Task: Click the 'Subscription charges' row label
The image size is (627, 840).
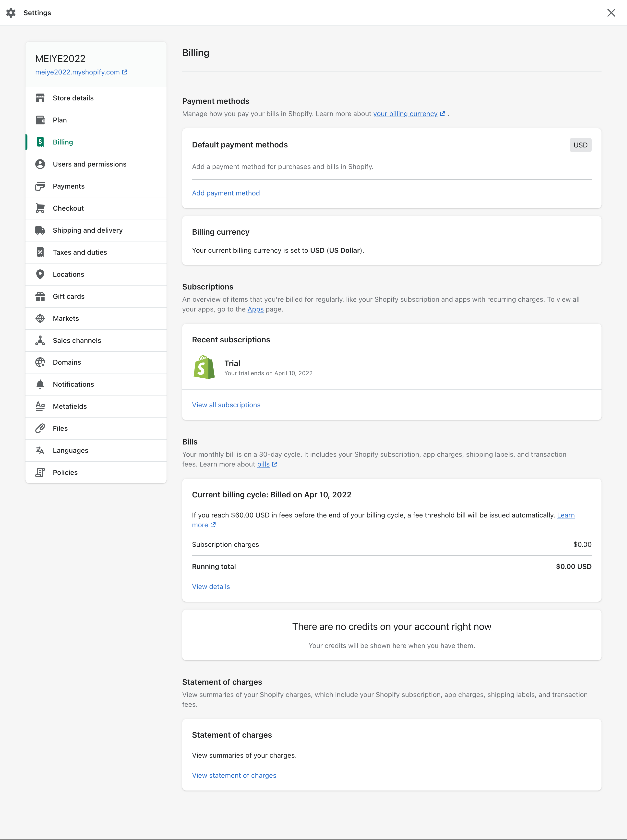Action: (x=225, y=544)
